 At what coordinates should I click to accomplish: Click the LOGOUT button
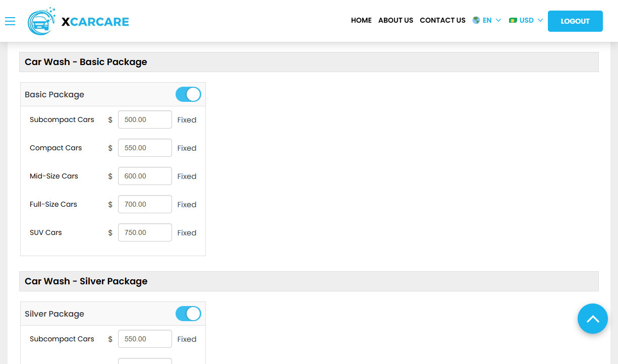(575, 21)
